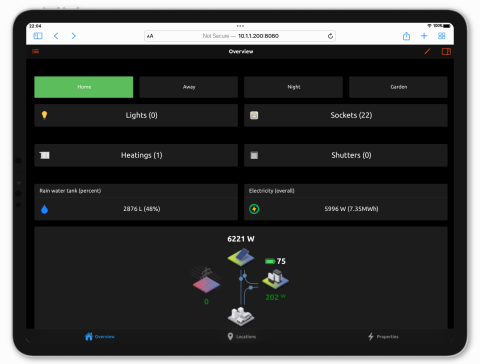Click the orange edit pencil icon
The image size is (480, 364).
pos(427,51)
